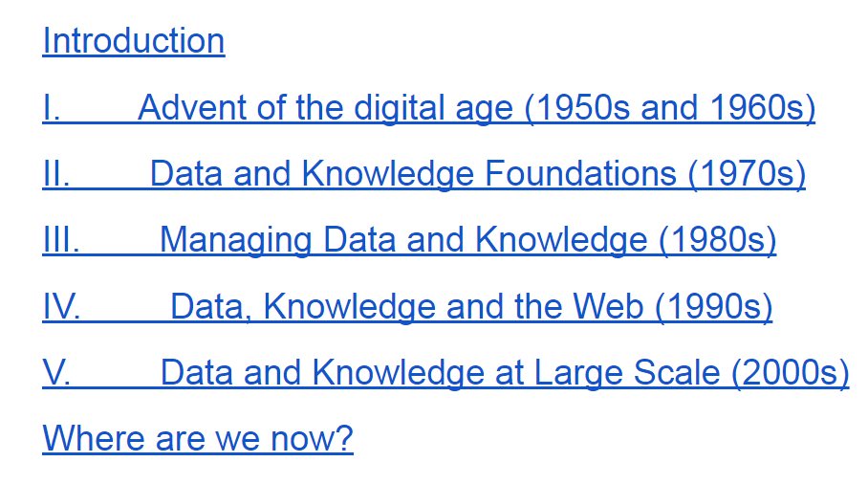Select the (1980s) link text
This screenshot has height=484, width=868.
[717, 240]
